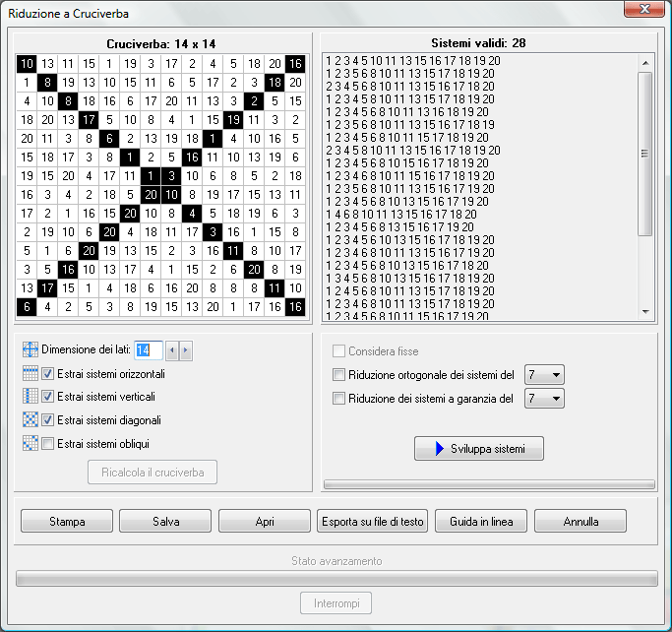This screenshot has height=632, width=672.
Task: Click the diagonal systems icon
Action: pos(30,420)
